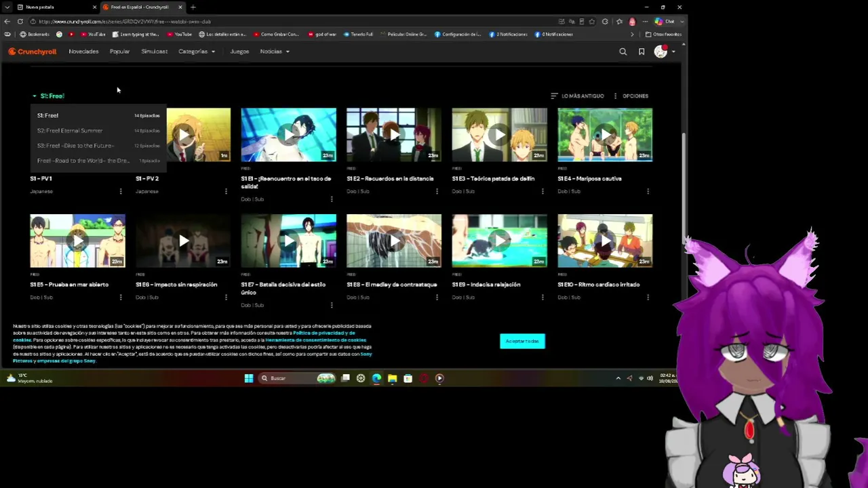Select S2: Free! Eternal Summer season
Screen dimensions: 868x488
(x=98, y=131)
